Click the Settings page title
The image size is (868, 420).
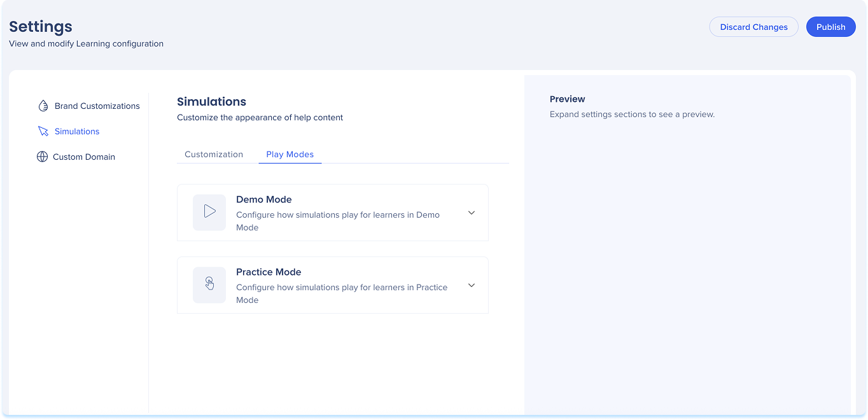(41, 26)
